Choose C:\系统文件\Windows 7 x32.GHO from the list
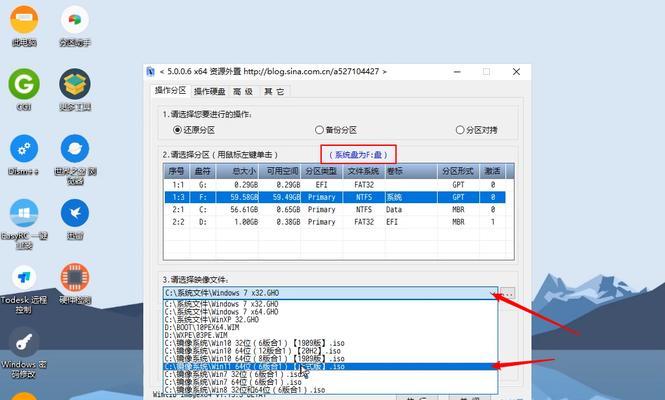 click(x=330, y=304)
